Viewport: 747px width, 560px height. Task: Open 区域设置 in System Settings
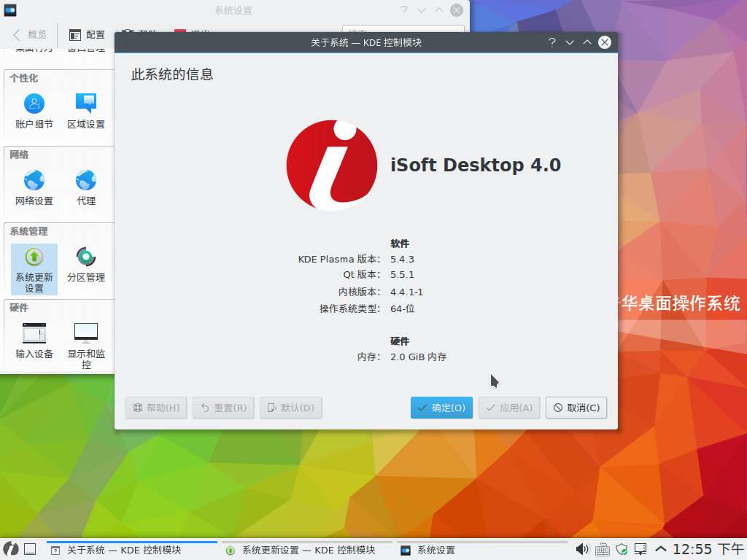86,112
